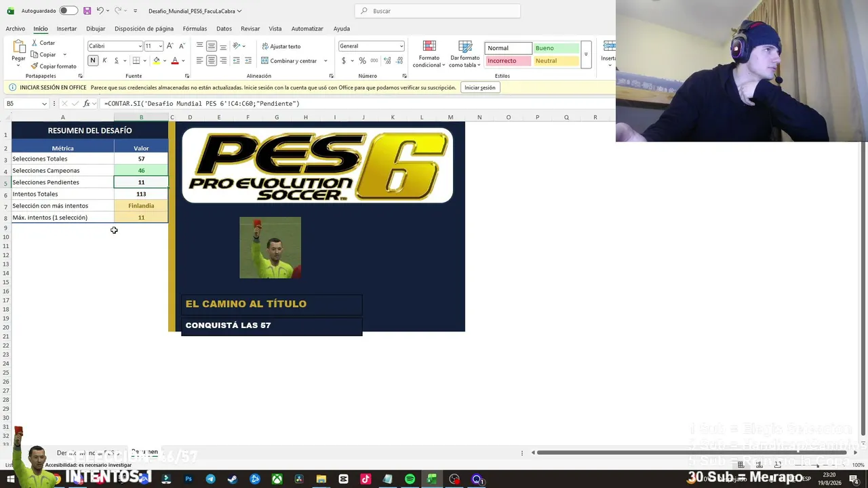Open Xbox app from the taskbar
The width and height of the screenshot is (868, 488).
[277, 479]
